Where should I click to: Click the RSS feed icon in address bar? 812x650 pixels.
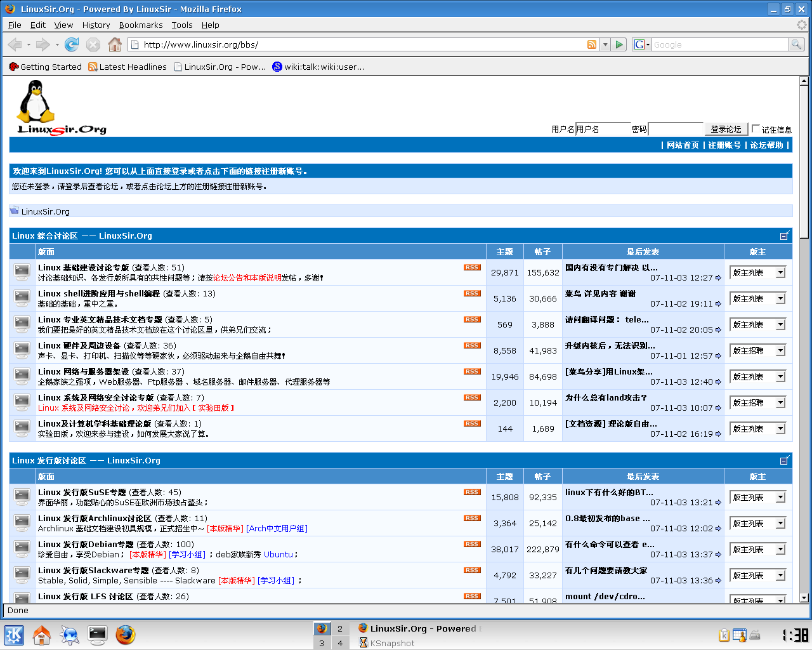592,44
